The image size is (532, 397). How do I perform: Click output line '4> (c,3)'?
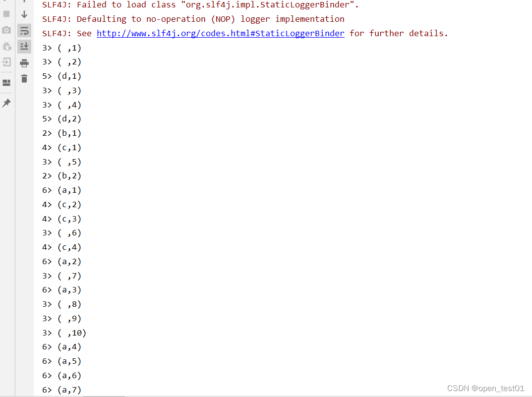point(62,219)
